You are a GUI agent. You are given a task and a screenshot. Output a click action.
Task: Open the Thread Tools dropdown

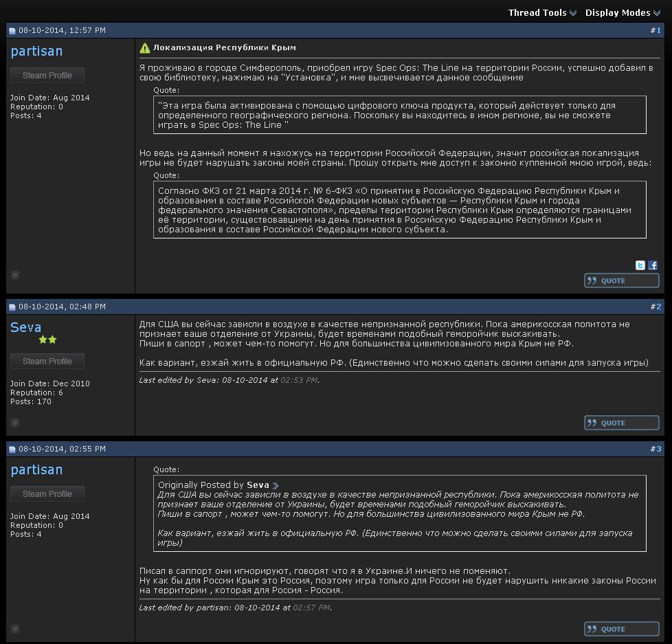(542, 13)
